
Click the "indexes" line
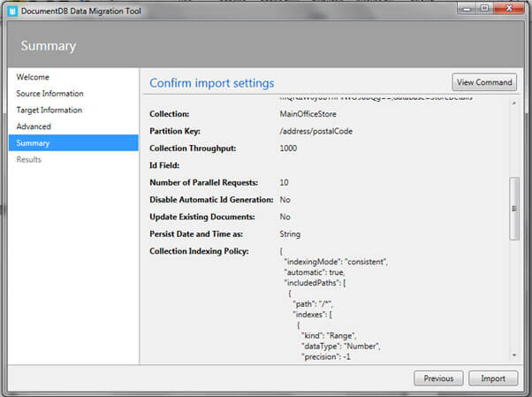(x=312, y=315)
